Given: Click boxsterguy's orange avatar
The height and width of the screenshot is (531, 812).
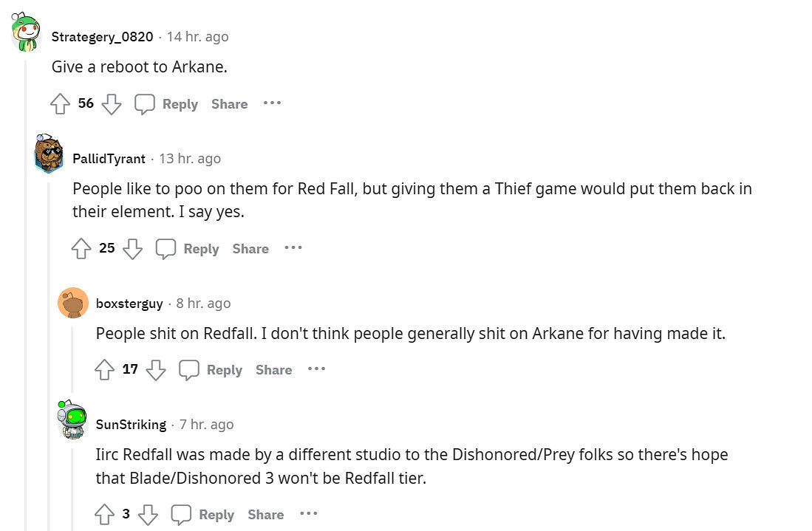Looking at the screenshot, I should (x=73, y=304).
